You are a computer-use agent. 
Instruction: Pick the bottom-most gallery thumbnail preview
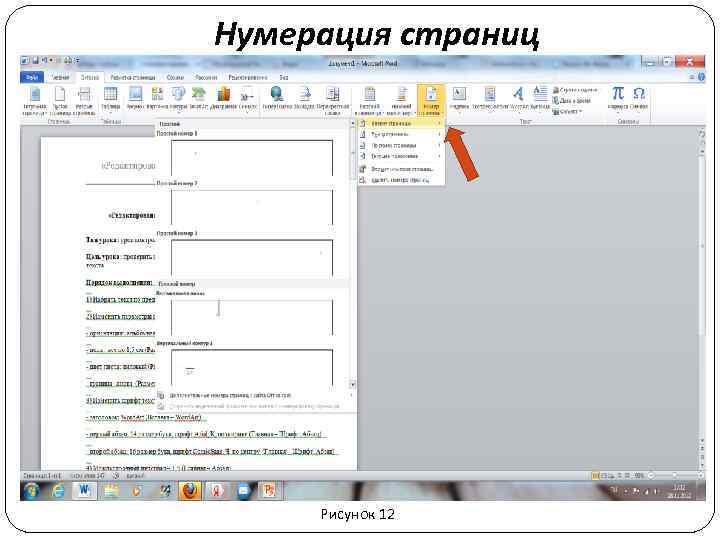coord(252,367)
